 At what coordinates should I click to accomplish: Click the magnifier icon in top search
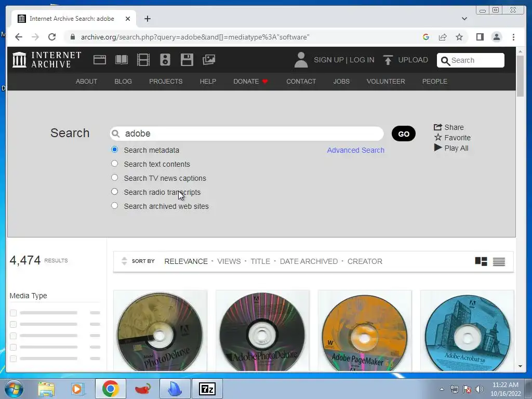pyautogui.click(x=445, y=61)
